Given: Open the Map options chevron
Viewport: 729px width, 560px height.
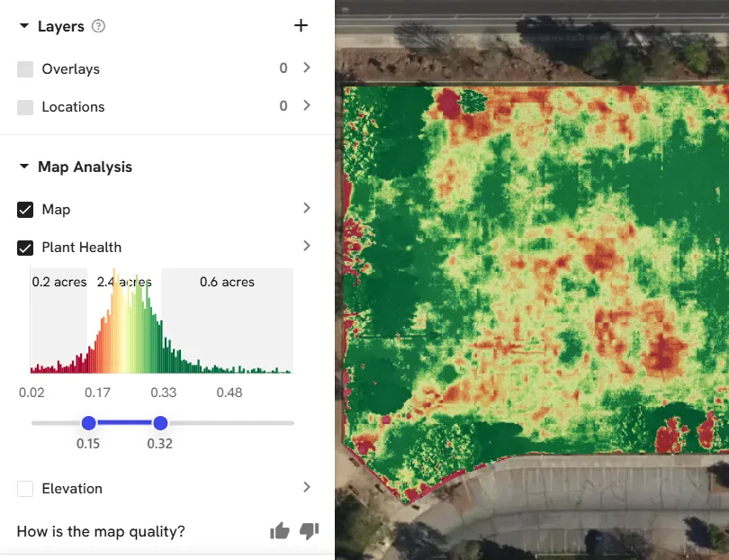Looking at the screenshot, I should (x=306, y=208).
